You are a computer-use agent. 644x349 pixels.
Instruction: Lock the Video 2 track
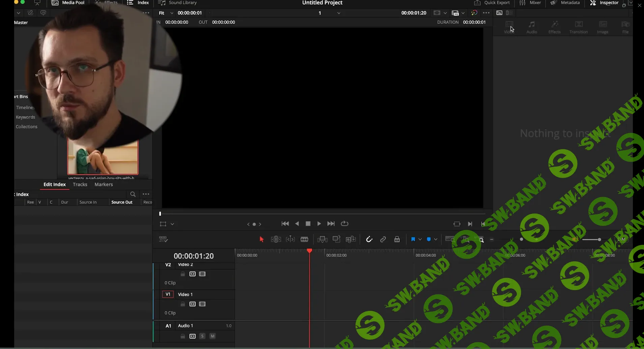[x=183, y=274]
